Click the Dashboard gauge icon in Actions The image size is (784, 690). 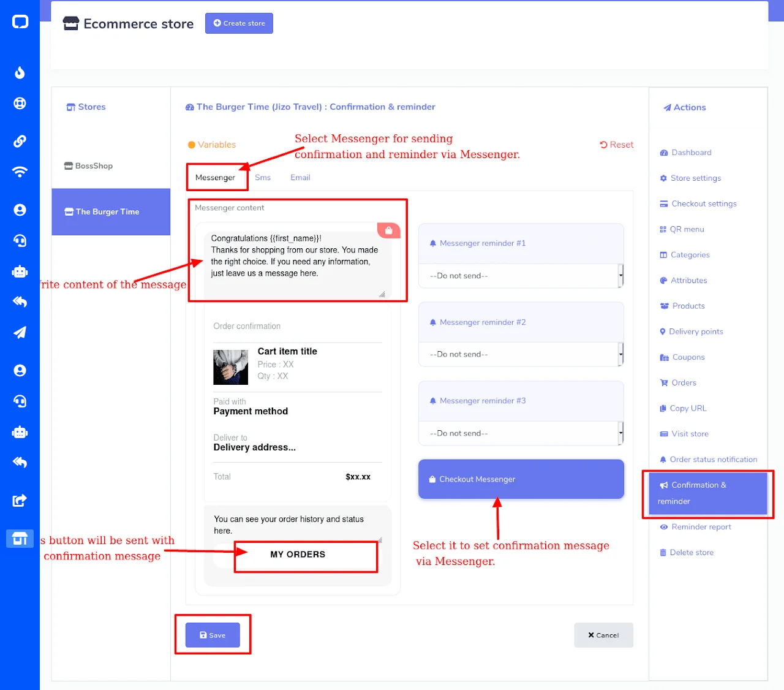[664, 153]
